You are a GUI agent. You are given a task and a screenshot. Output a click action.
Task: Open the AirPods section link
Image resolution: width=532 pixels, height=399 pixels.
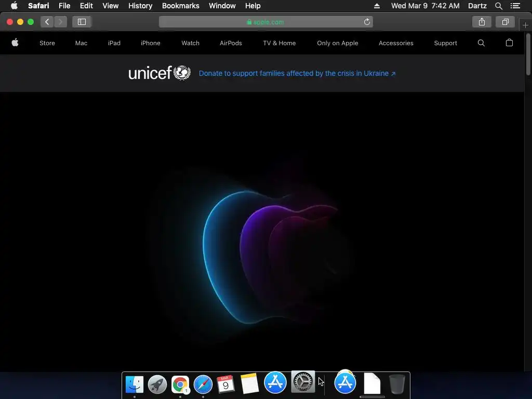click(231, 43)
